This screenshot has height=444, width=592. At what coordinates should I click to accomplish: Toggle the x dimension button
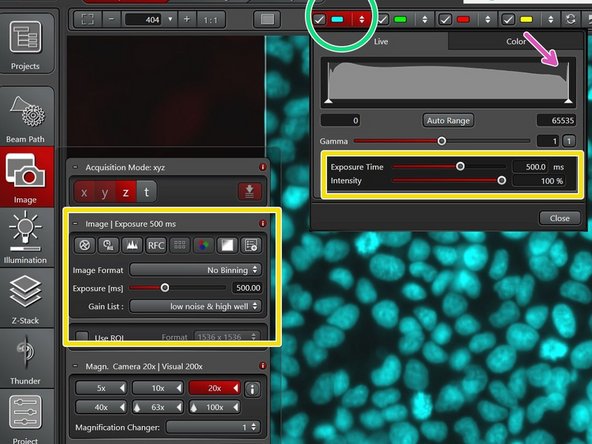point(84,193)
